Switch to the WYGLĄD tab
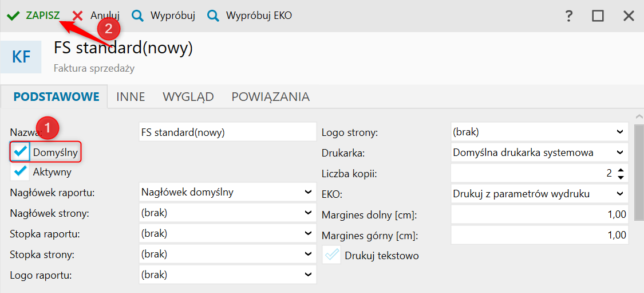The image size is (644, 293). (x=188, y=97)
